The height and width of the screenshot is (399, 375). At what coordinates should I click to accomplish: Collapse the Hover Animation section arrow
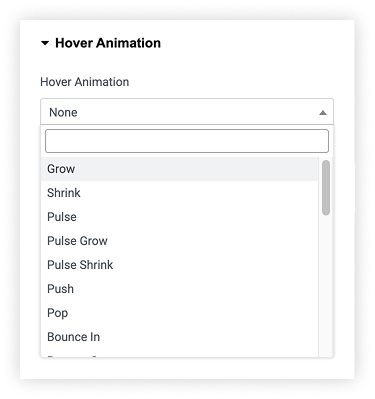(x=45, y=43)
